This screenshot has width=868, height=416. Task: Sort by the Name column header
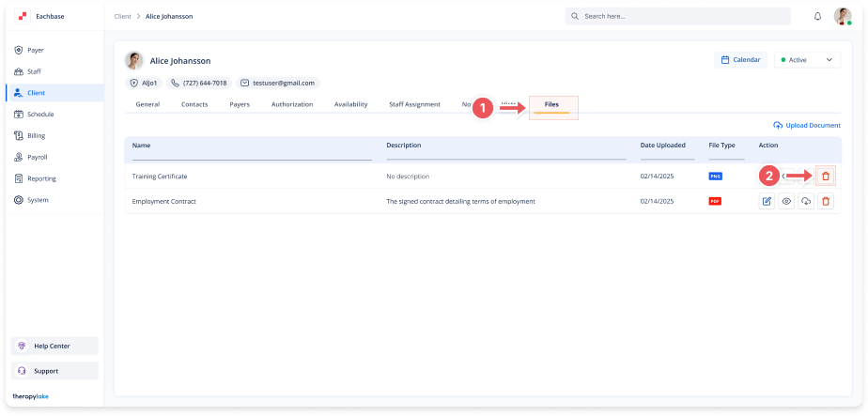coord(141,146)
